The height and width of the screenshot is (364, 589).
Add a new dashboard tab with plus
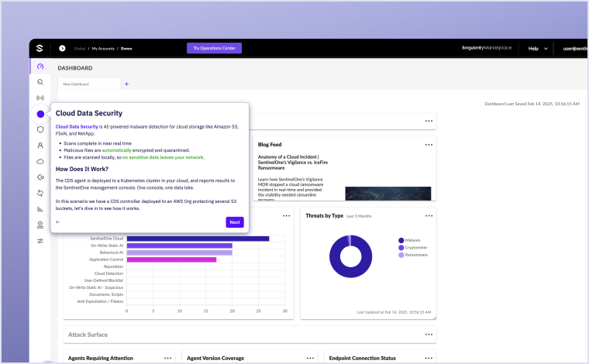[x=127, y=84]
